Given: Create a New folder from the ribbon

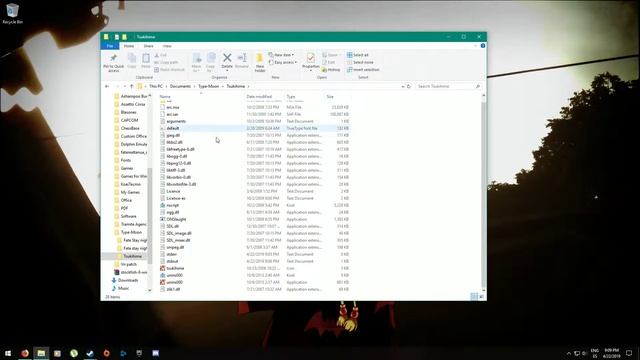Looking at the screenshot, I should pos(260,62).
